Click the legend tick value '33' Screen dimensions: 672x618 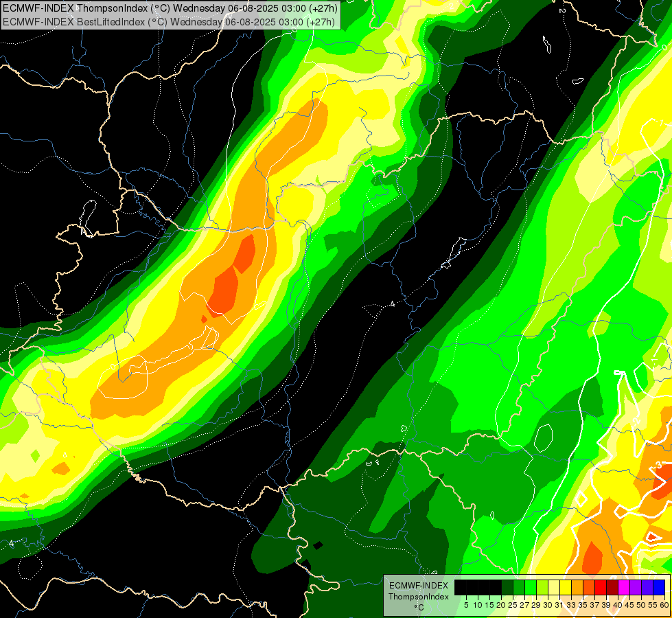[x=571, y=605]
